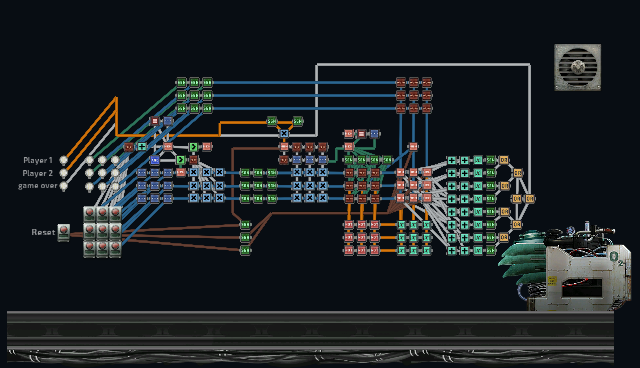Image resolution: width=640 pixels, height=368 pixels.
Task: Select the lower green greater-than component
Action: click(x=180, y=160)
